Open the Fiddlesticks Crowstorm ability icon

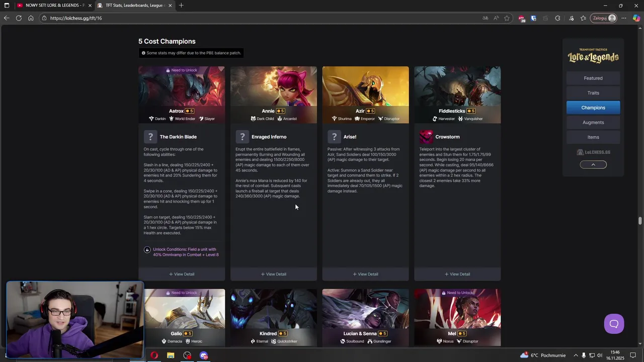pyautogui.click(x=426, y=137)
